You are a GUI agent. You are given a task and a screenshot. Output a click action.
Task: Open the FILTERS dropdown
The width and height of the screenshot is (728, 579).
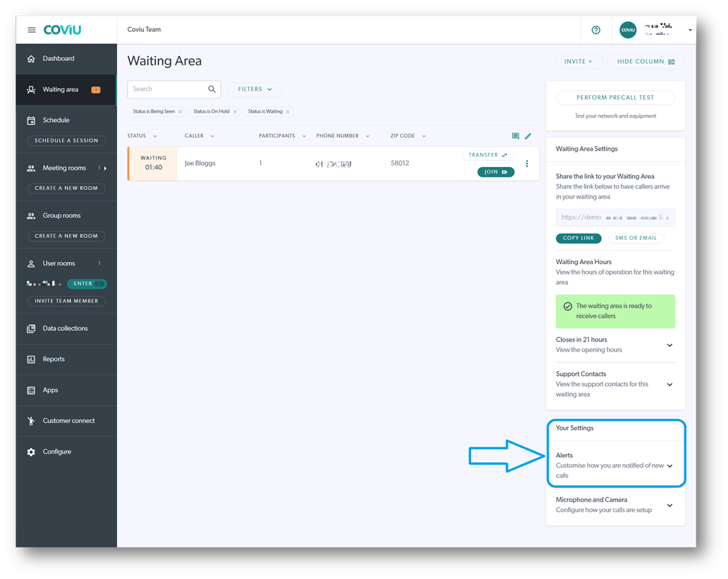[x=255, y=89]
